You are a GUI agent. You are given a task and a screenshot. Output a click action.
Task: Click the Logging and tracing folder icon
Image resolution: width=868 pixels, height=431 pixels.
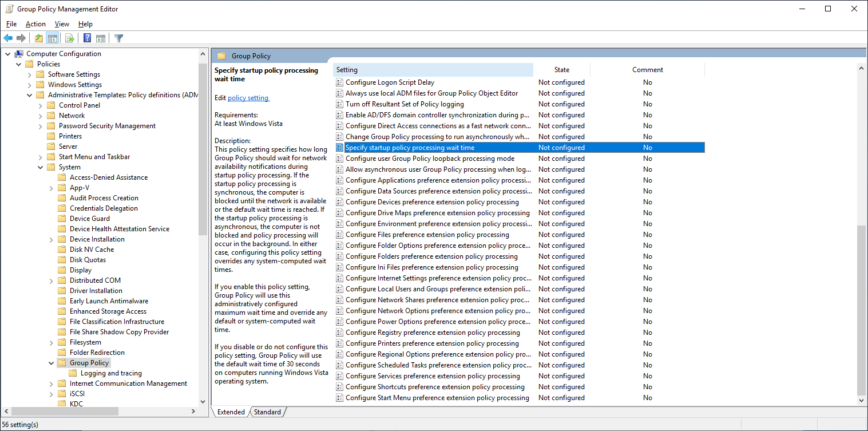pyautogui.click(x=73, y=373)
